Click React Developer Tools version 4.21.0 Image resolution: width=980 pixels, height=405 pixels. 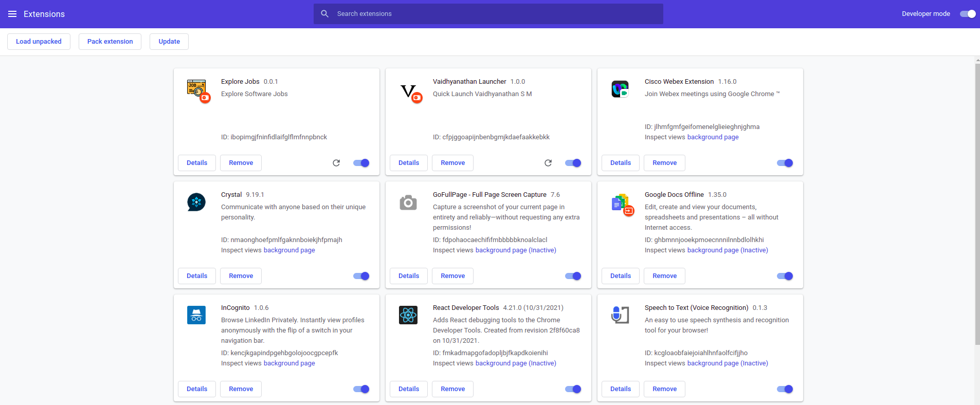[533, 308]
